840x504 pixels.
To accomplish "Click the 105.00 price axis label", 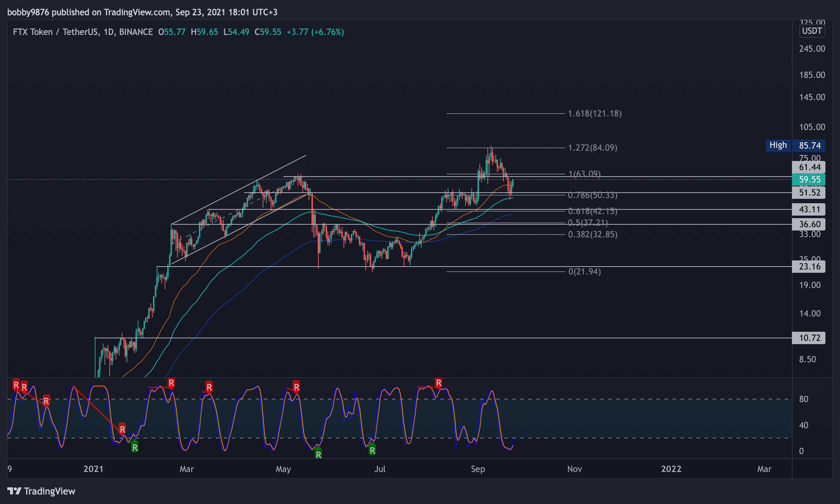I will click(812, 127).
